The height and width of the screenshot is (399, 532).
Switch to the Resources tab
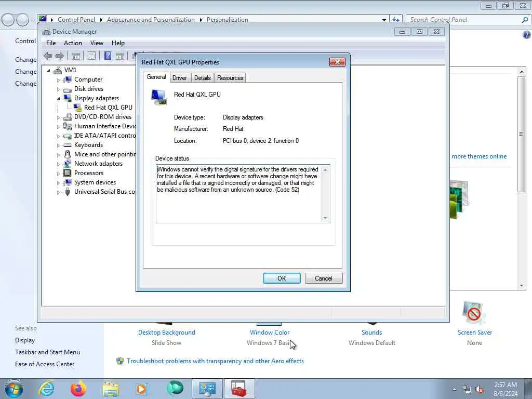(230, 78)
